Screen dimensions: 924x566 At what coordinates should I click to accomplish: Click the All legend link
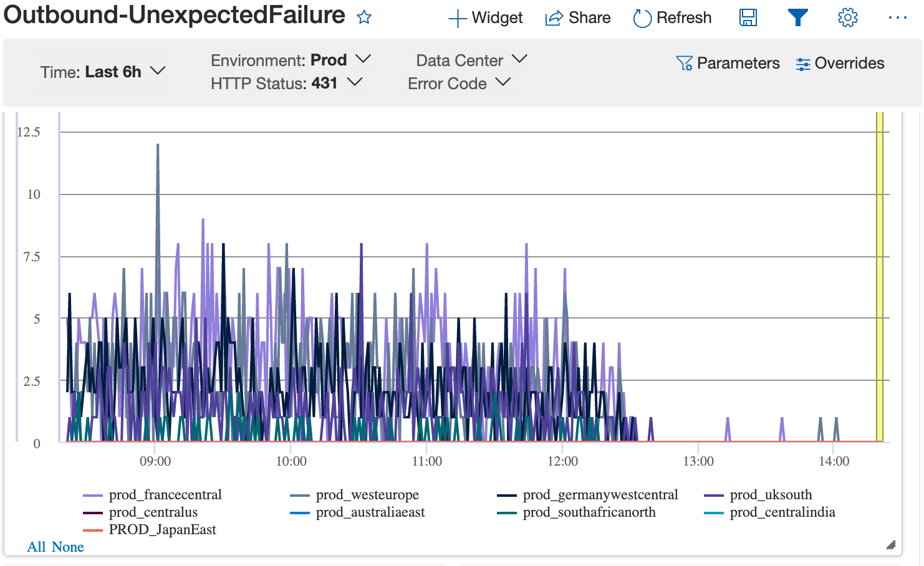pos(36,547)
